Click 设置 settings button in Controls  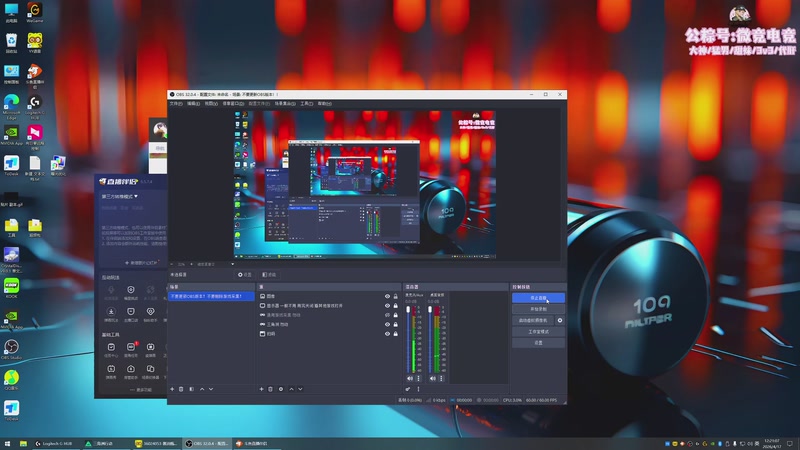click(x=538, y=343)
